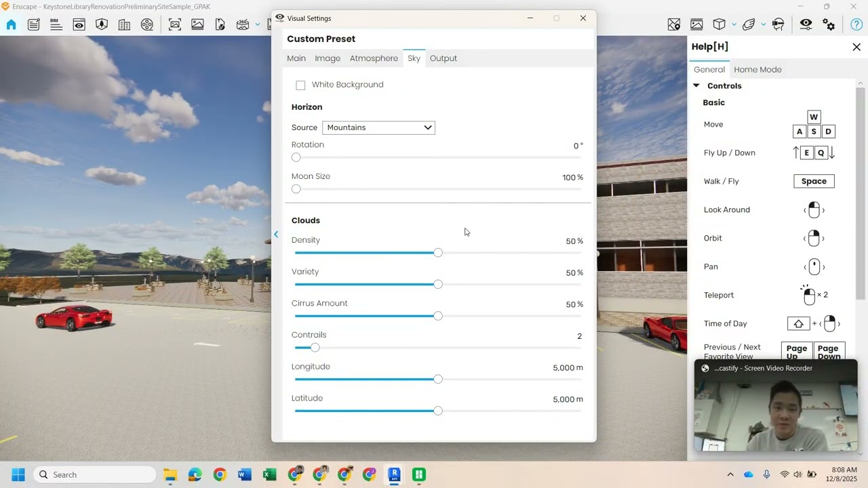Switch to the Atmosphere tab
868x488 pixels.
(374, 58)
